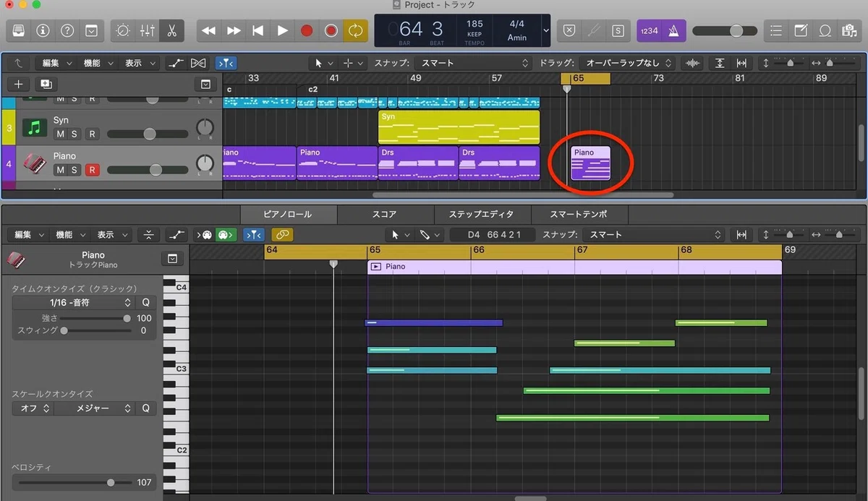Solo the Syn track
Viewport: 868px width, 501px height.
75,134
